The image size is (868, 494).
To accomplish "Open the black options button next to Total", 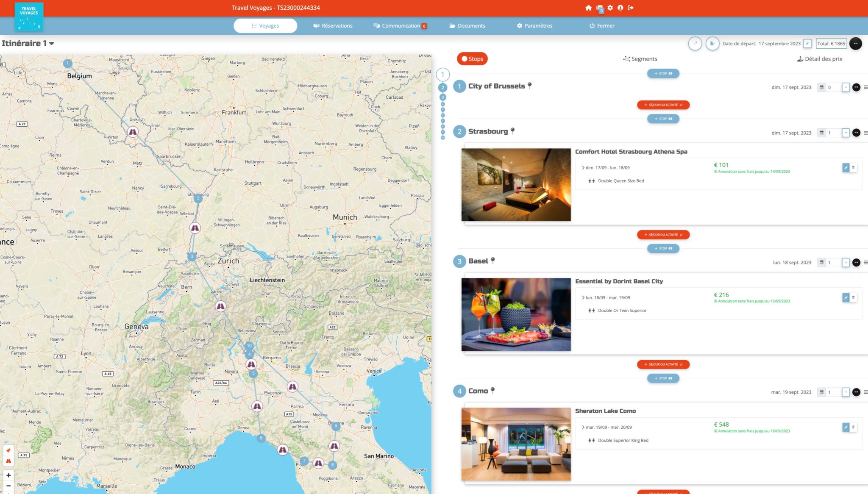I will click(856, 43).
